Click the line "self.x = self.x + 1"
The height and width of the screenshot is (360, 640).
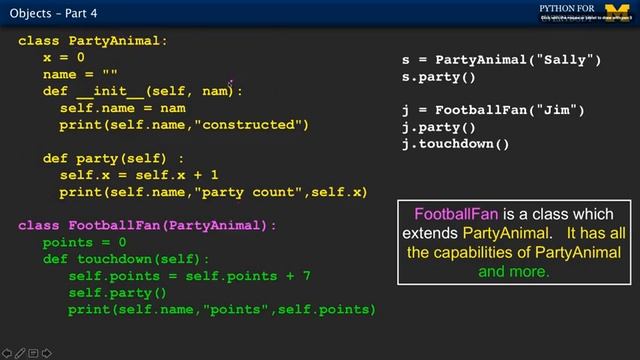tap(139, 175)
